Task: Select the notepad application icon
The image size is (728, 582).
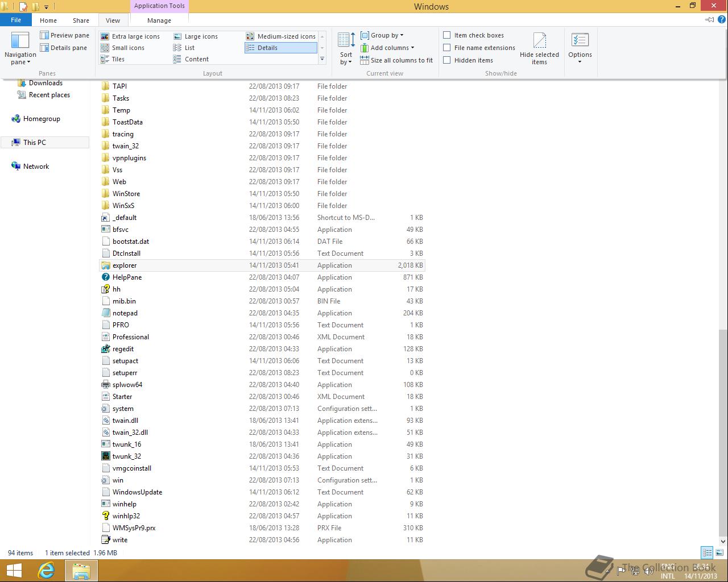Action: coord(105,313)
